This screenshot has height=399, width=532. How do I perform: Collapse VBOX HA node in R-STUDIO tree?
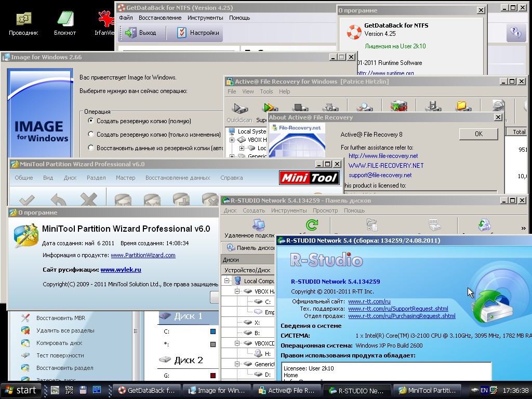pyautogui.click(x=237, y=291)
